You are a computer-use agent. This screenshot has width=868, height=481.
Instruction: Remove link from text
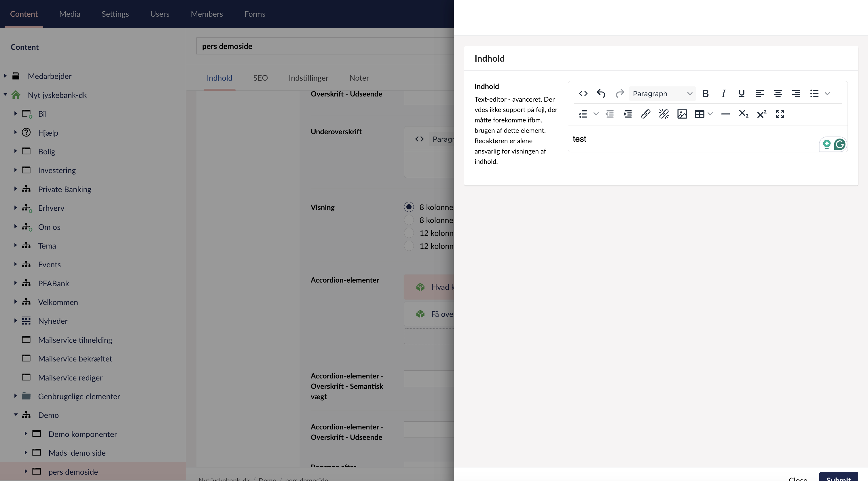[x=664, y=114]
